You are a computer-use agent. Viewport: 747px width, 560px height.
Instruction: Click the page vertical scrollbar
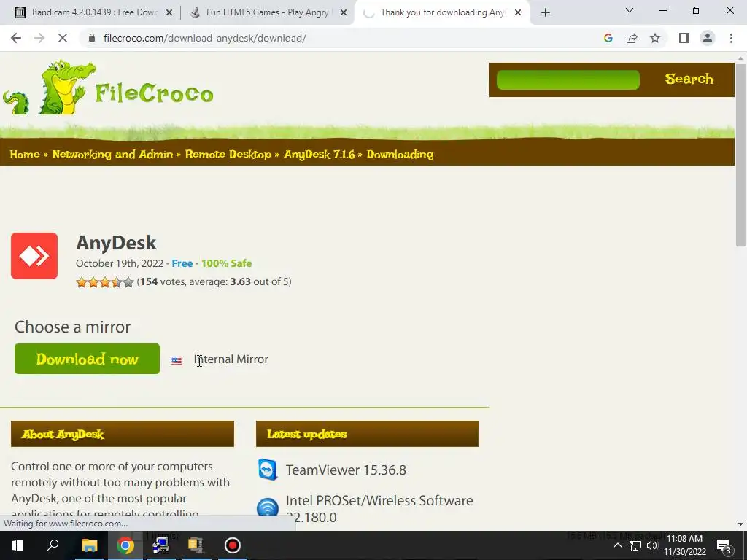740,156
